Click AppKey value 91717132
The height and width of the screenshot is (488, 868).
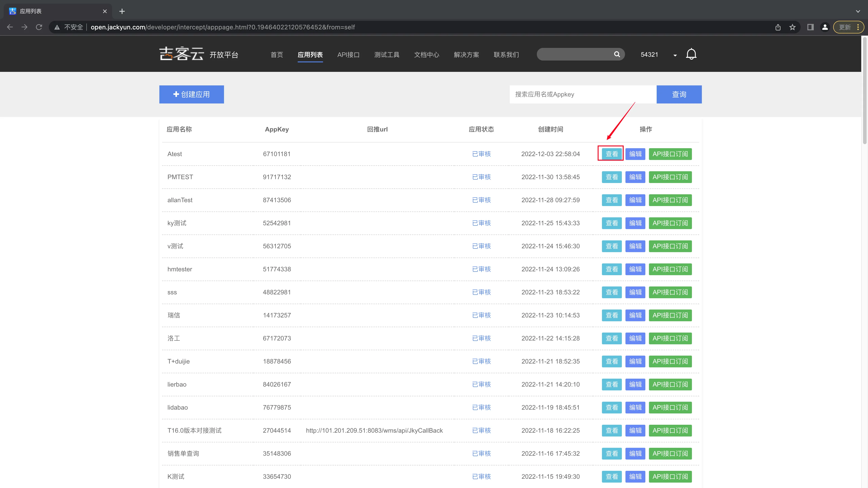[x=277, y=177]
